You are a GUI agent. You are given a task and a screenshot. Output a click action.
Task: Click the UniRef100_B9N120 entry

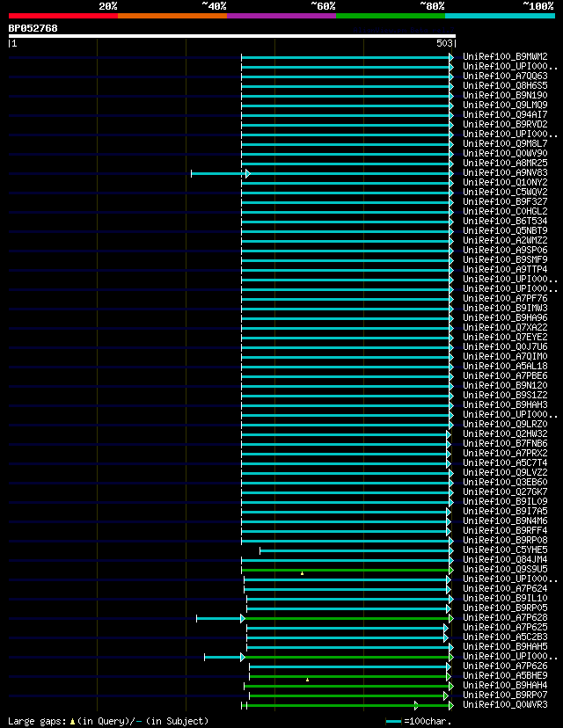(x=505, y=386)
